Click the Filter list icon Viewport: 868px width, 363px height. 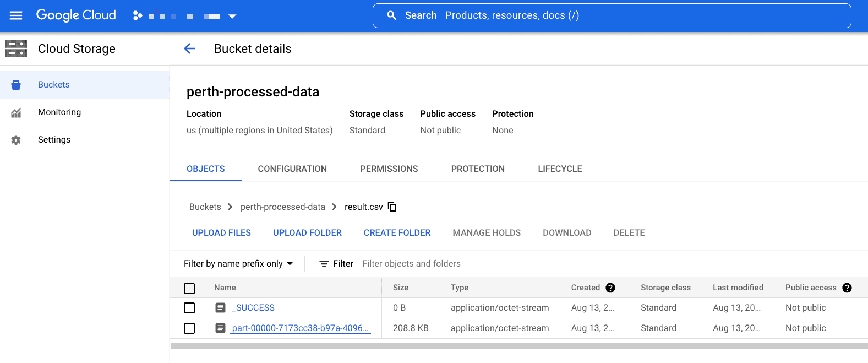pos(324,264)
